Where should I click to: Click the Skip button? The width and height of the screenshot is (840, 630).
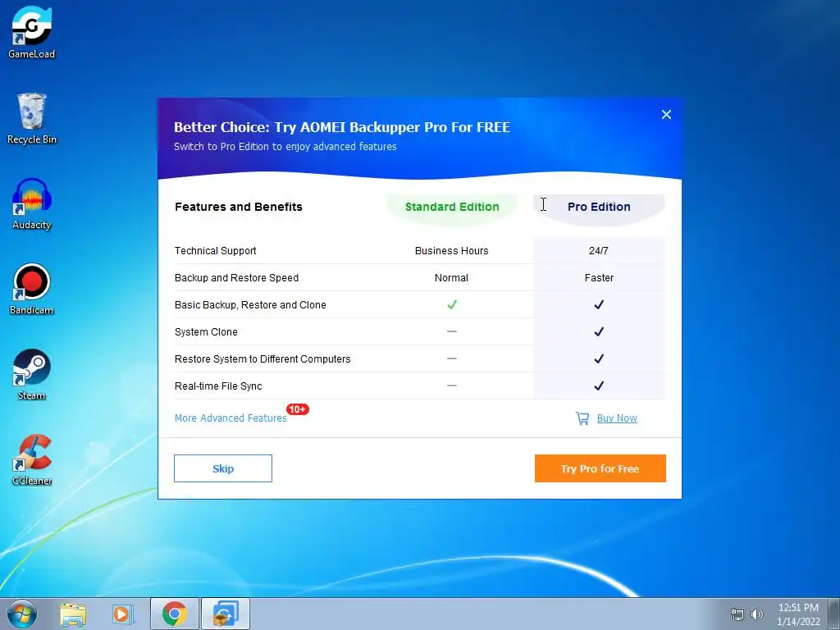[x=223, y=468]
